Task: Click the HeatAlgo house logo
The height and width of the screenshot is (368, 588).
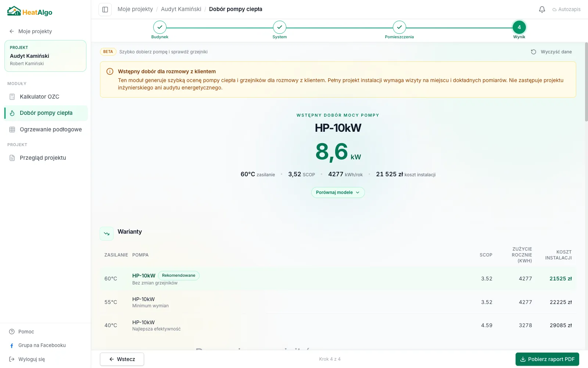Action: point(14,11)
